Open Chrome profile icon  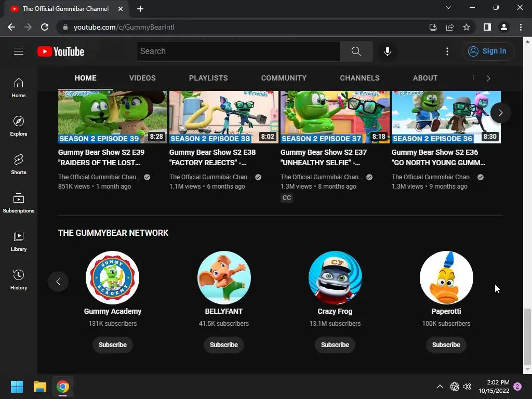[x=504, y=27]
